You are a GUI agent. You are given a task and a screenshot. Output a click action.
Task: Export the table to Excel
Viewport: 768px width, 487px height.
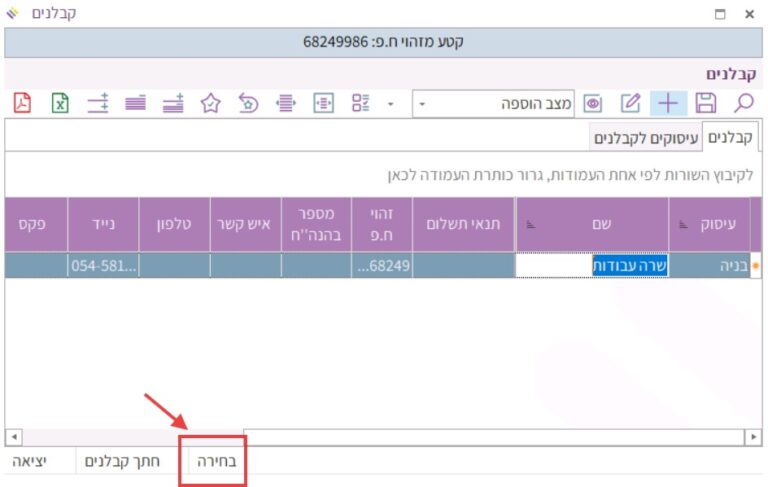pyautogui.click(x=60, y=103)
